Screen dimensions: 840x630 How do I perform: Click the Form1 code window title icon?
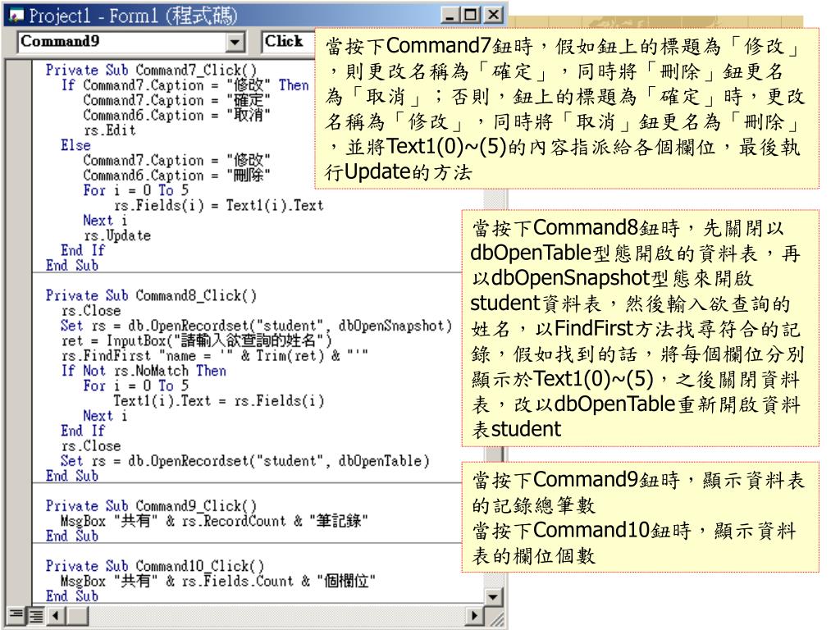click(16, 16)
